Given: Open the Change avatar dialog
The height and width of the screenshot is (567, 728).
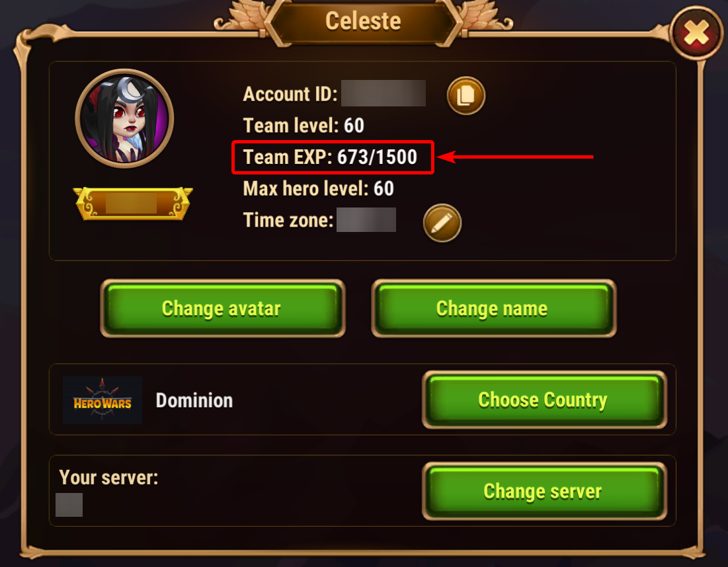Looking at the screenshot, I should (223, 309).
